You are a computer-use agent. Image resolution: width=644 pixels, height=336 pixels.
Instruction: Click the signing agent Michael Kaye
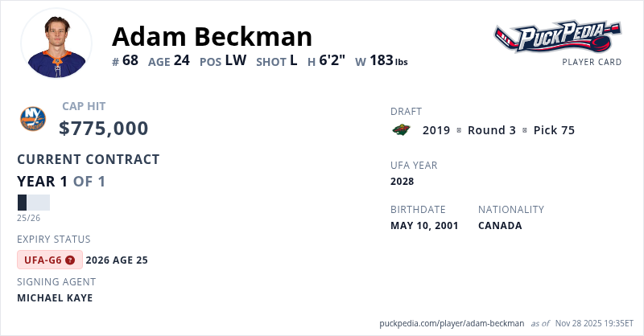(55, 297)
